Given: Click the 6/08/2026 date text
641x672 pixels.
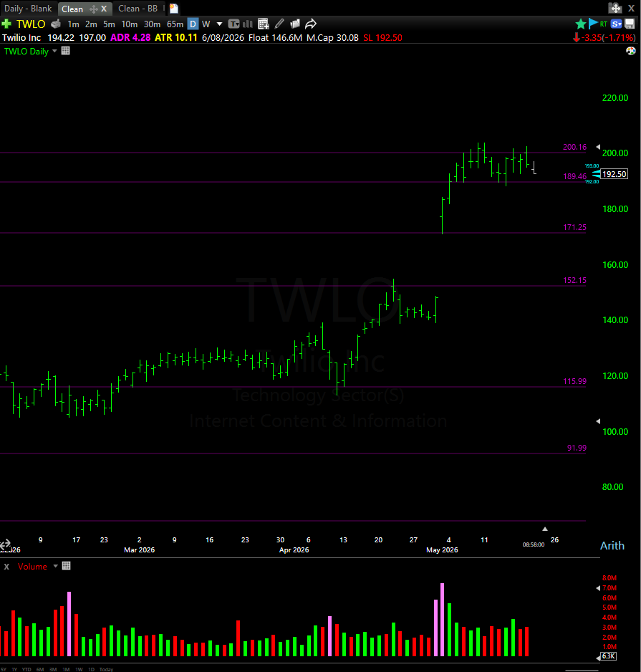Looking at the screenshot, I should (223, 38).
